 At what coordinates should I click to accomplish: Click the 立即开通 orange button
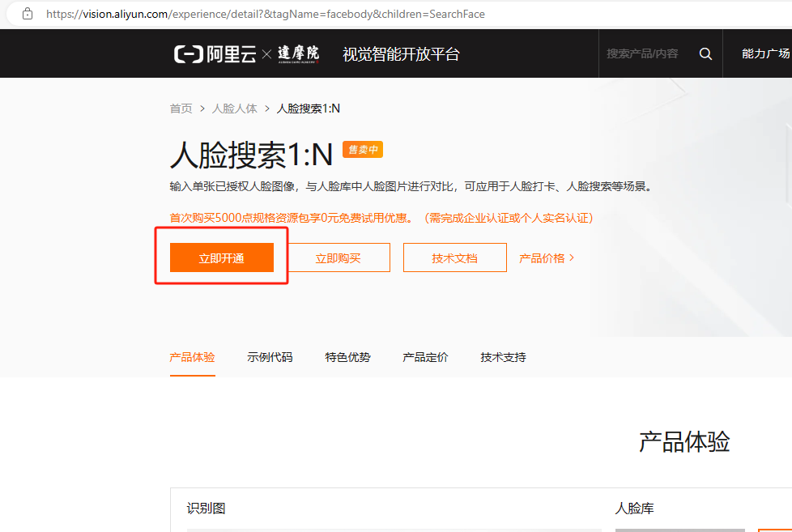coord(222,257)
